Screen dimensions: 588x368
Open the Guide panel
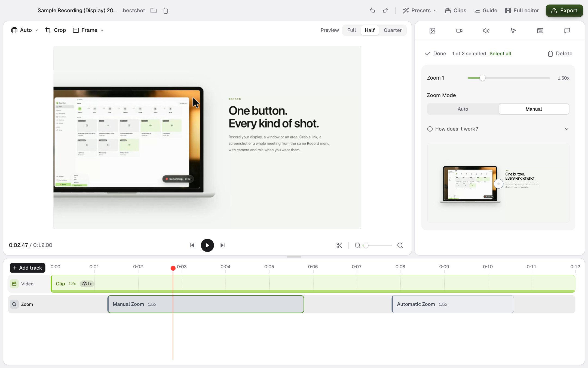[486, 11]
